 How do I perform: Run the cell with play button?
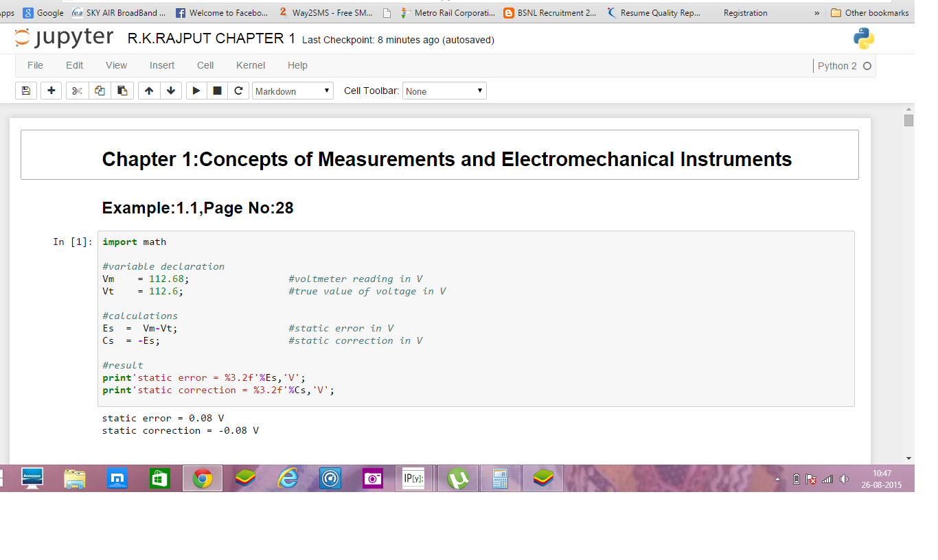pos(196,91)
